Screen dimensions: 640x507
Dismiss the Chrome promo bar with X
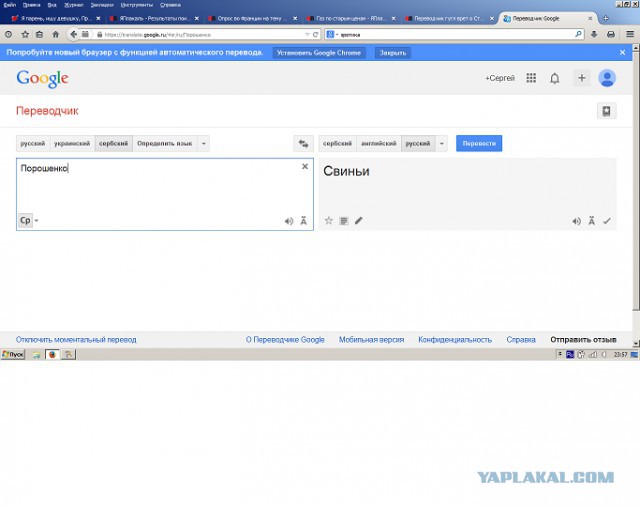[622, 53]
